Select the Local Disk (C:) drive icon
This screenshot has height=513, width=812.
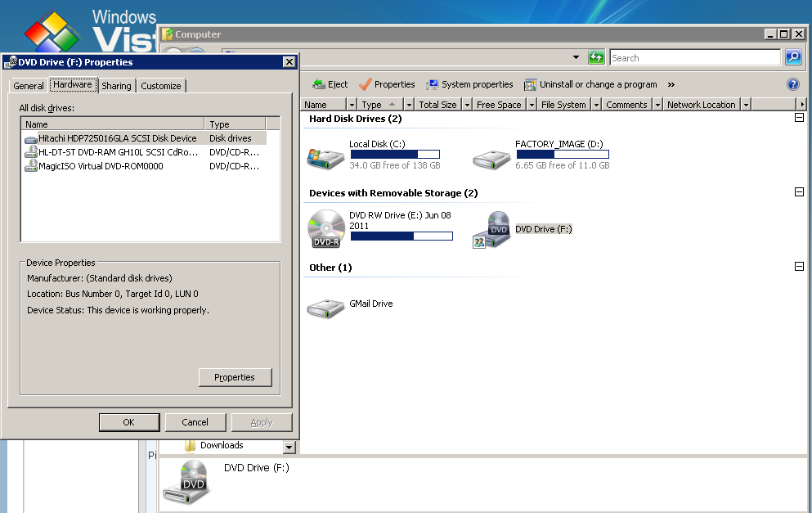click(x=325, y=158)
